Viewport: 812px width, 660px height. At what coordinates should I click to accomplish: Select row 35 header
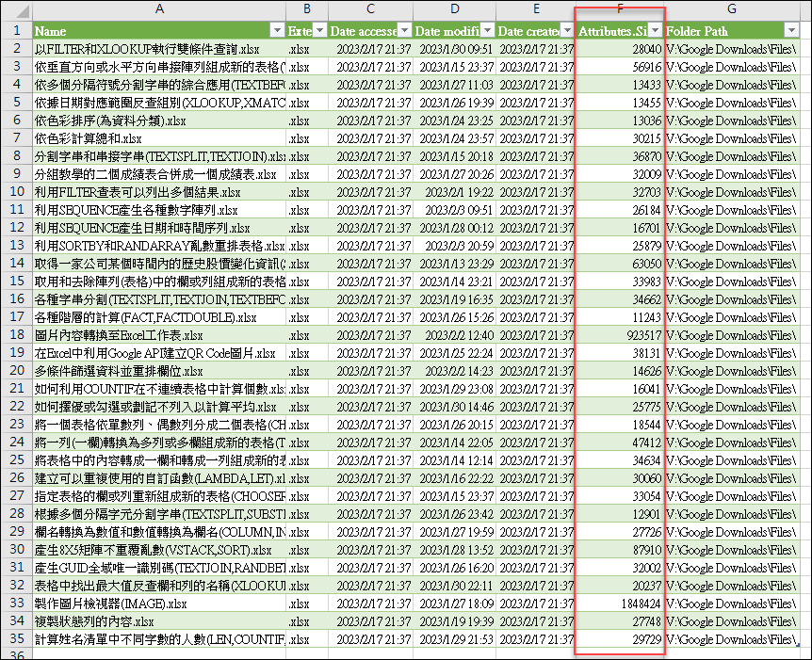[x=17, y=638]
